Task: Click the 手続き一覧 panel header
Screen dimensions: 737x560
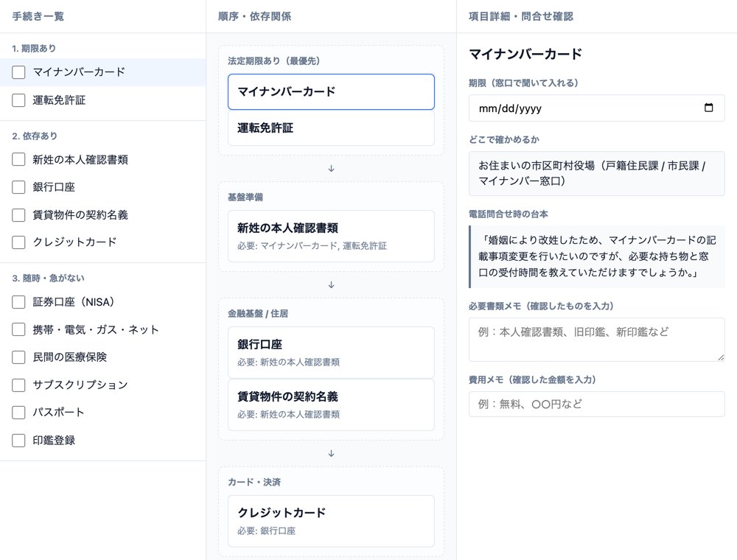Action: (x=38, y=16)
